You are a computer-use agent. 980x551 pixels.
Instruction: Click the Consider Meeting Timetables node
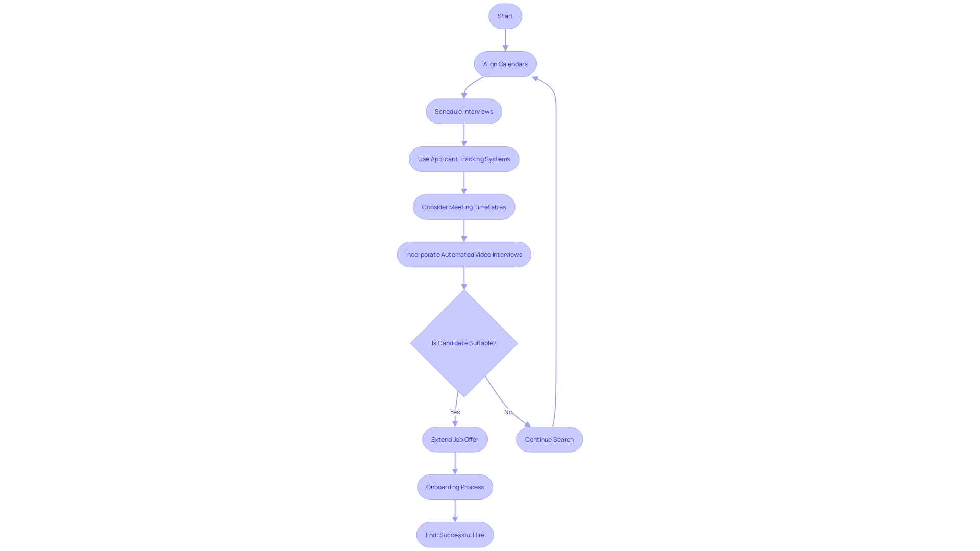[x=464, y=207]
